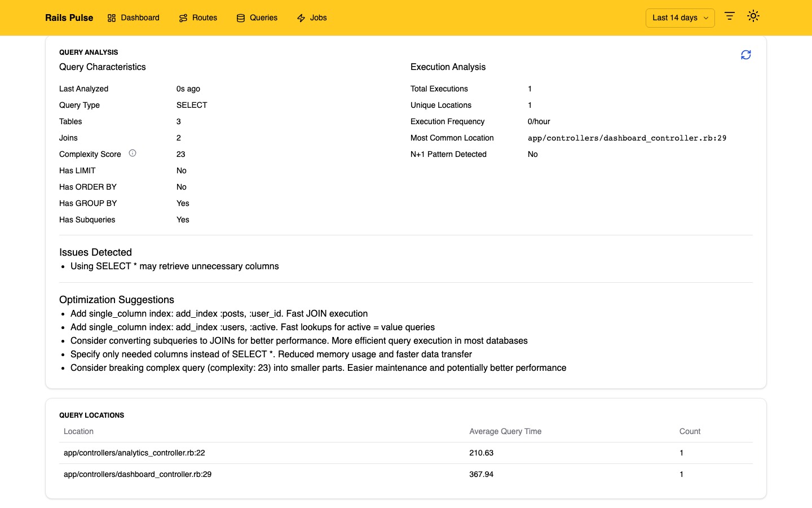Open the filter icon near the date selector
Viewport: 812px width, 508px height.
pos(729,16)
